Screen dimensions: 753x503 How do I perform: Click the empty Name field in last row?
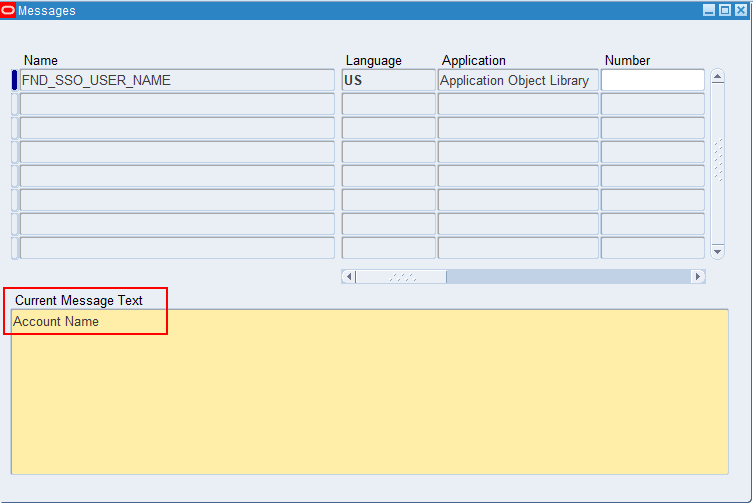click(x=177, y=248)
